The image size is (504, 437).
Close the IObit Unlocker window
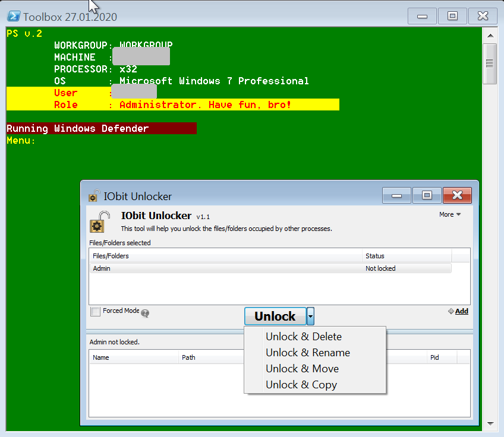tap(457, 195)
